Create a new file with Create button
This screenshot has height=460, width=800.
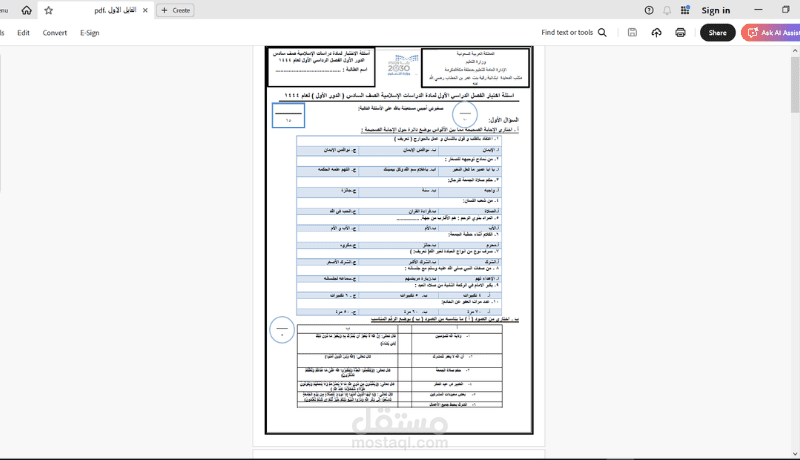coord(175,10)
